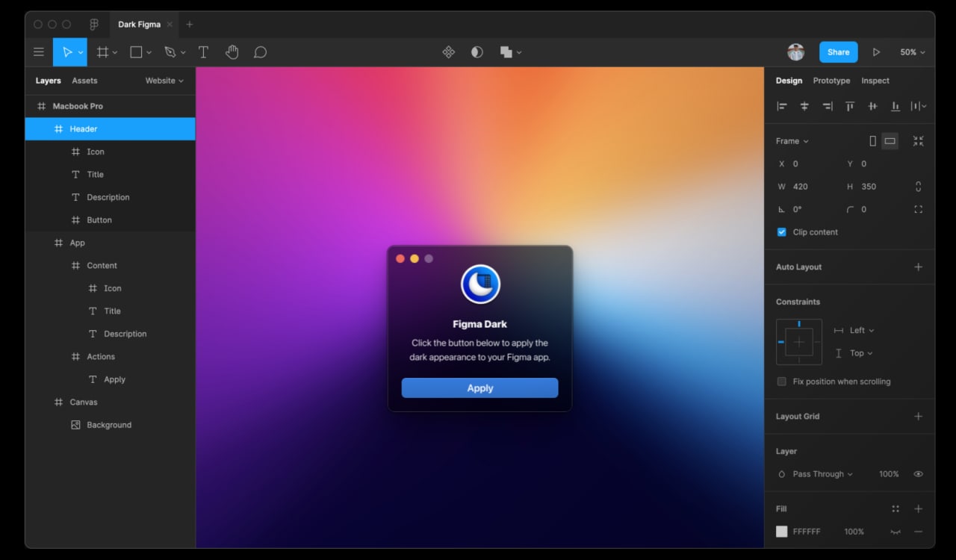Select the Macbook Pro frame layer
This screenshot has width=956, height=560.
(110, 106)
